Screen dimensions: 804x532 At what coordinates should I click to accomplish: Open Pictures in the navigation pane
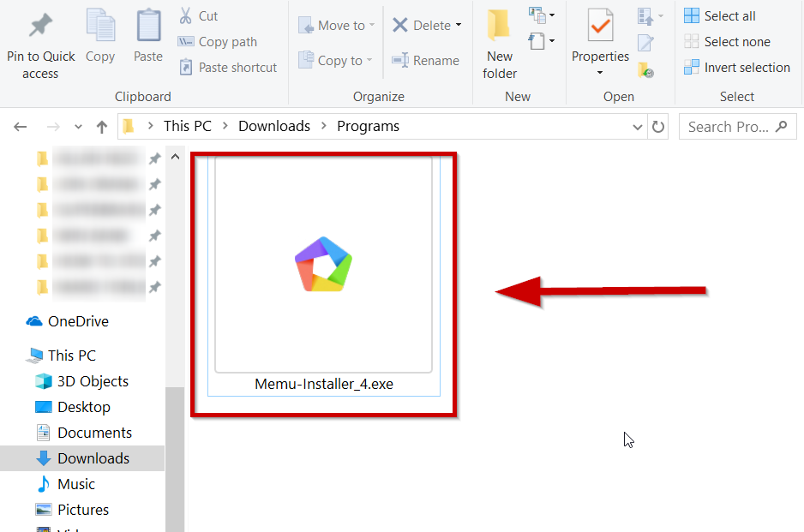pyautogui.click(x=72, y=510)
